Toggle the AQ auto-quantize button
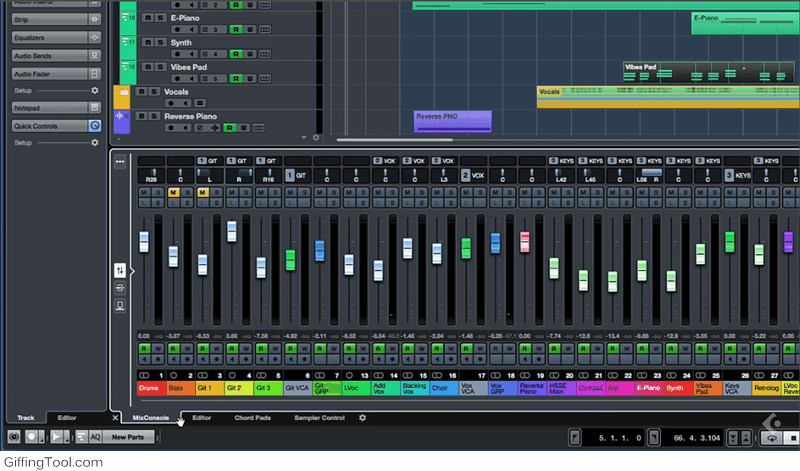 point(95,437)
